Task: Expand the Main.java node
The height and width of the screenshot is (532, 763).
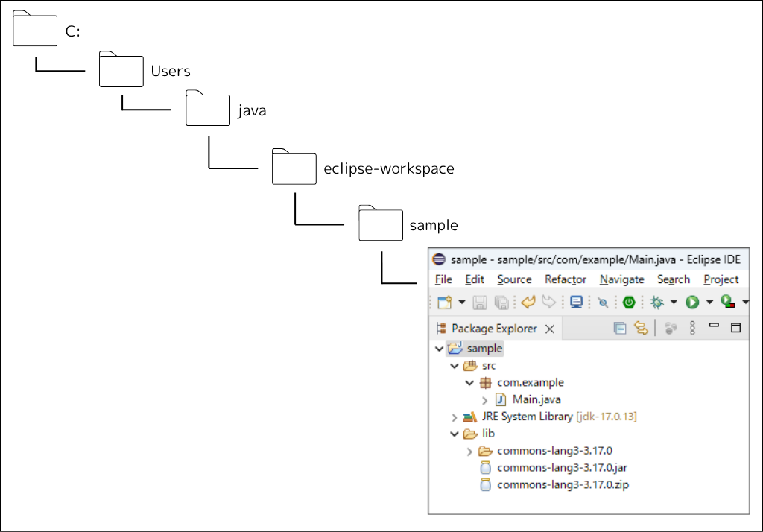Action: 484,400
